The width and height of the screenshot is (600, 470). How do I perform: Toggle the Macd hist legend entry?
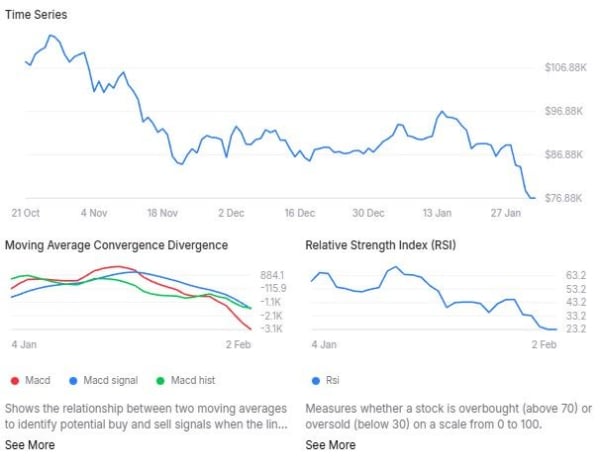(x=186, y=380)
